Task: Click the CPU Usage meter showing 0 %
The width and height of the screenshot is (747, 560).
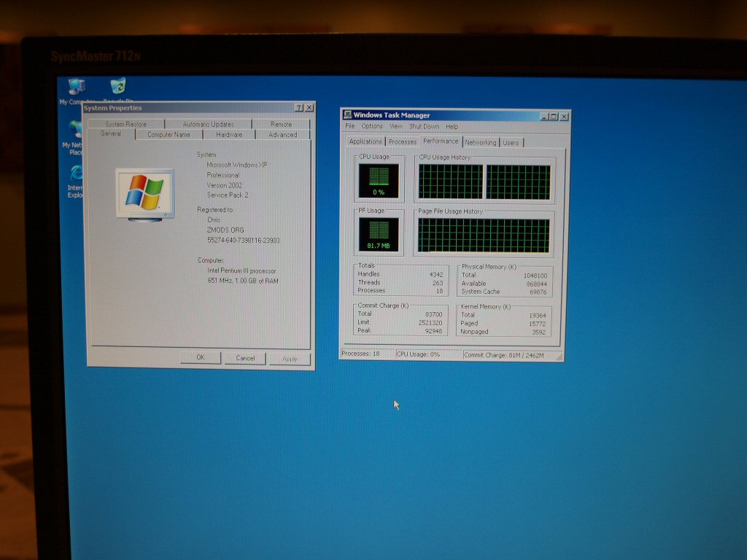Action: click(379, 181)
